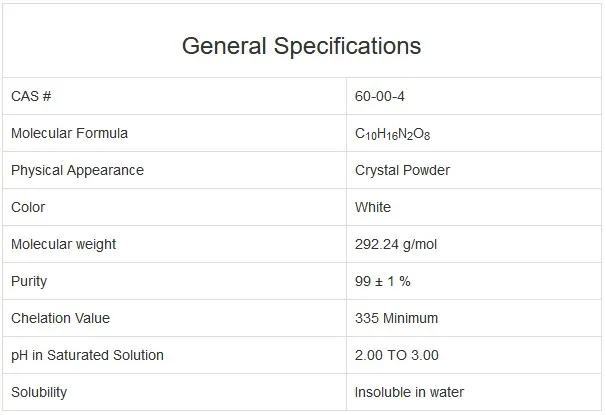
Task: Click the word Specifications in the title
Action: point(347,46)
